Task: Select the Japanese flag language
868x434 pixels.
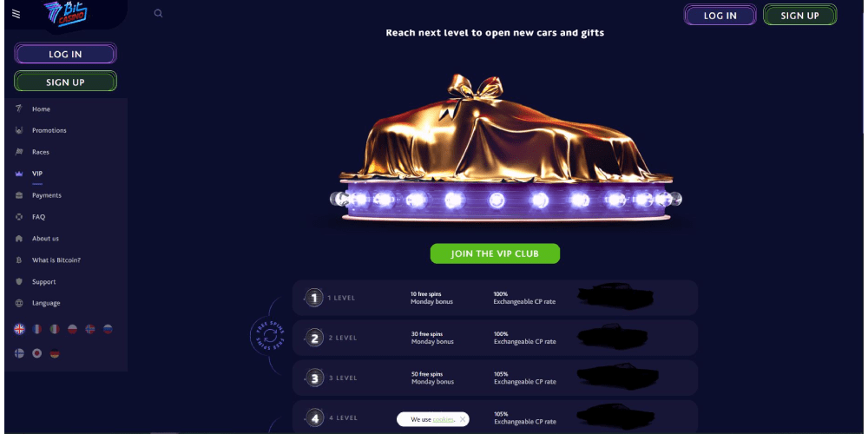Action: (x=37, y=353)
